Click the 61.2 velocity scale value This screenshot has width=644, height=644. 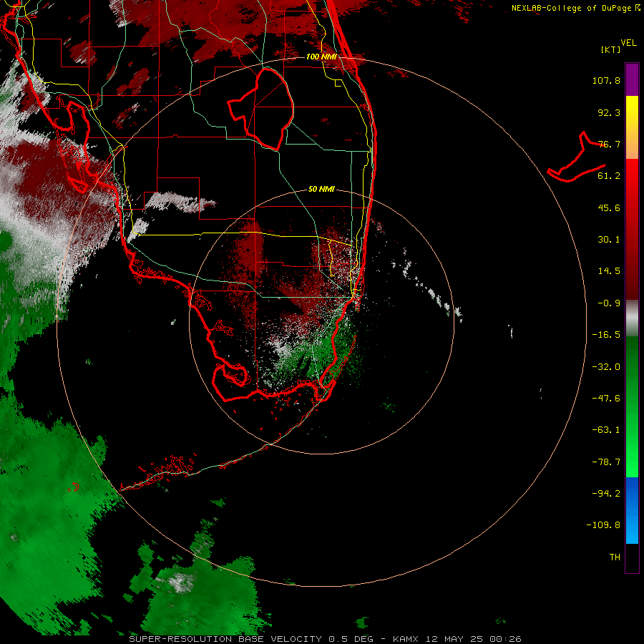(609, 176)
